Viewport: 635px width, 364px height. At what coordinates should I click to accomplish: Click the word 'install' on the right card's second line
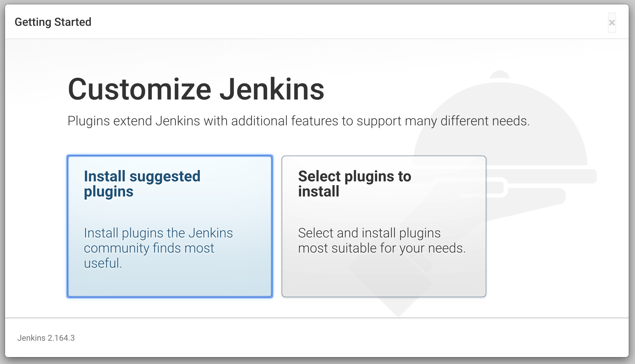coord(318,191)
